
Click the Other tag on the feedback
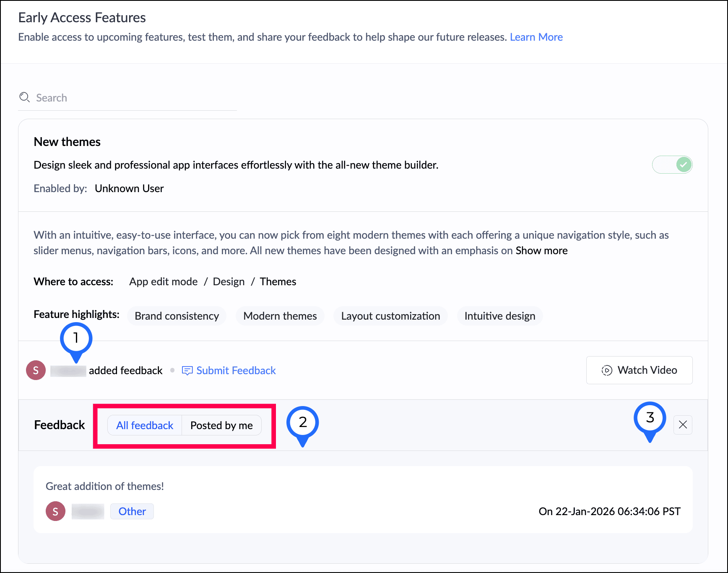[x=132, y=511]
